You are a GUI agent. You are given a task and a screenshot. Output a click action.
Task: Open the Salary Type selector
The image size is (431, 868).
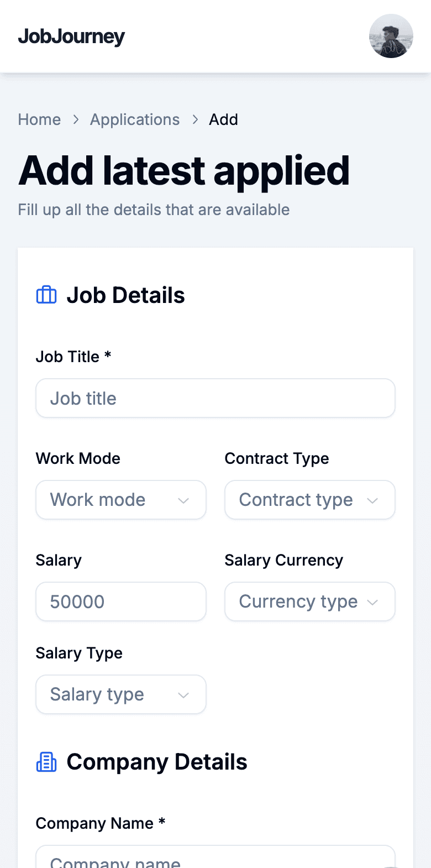pos(120,694)
